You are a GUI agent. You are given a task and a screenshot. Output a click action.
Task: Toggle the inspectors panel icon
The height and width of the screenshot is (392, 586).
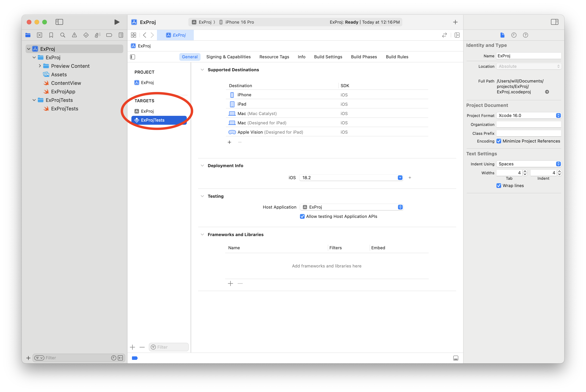(x=554, y=22)
